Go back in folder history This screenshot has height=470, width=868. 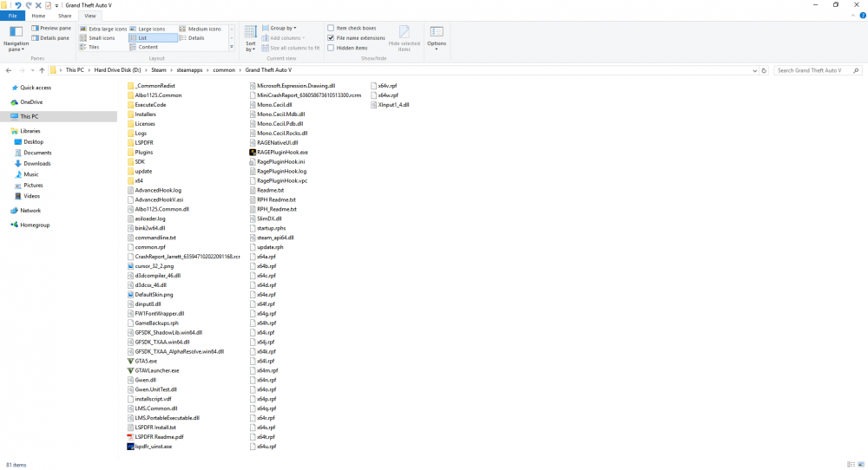pos(9,70)
